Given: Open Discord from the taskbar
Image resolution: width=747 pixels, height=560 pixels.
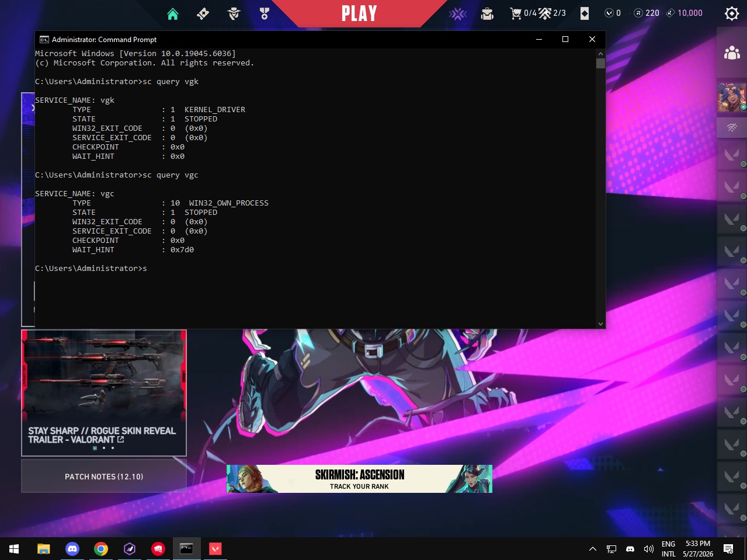Looking at the screenshot, I should [x=72, y=549].
